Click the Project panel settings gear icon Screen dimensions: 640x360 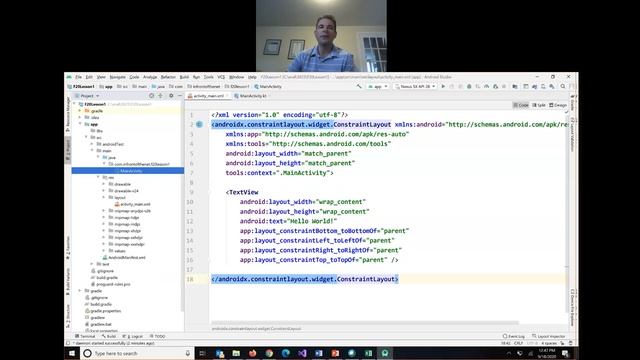pos(171,96)
